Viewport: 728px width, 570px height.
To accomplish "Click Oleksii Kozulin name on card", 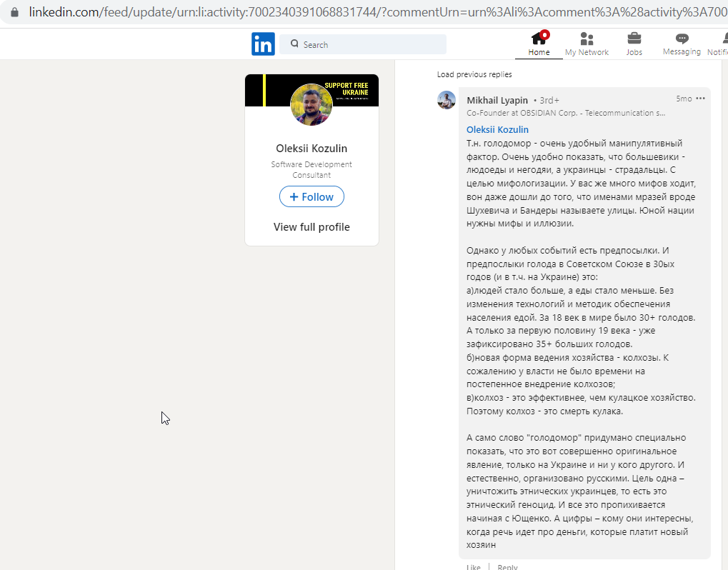I will [311, 149].
